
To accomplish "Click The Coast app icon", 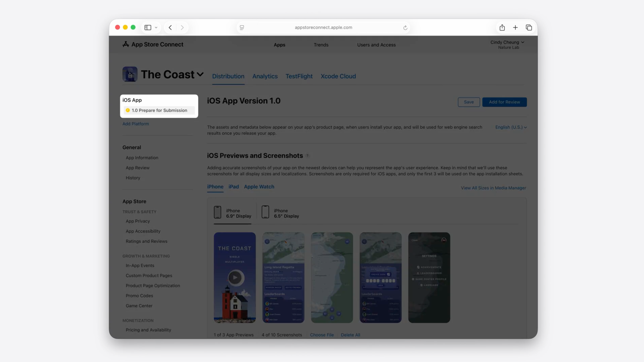I will 130,74.
